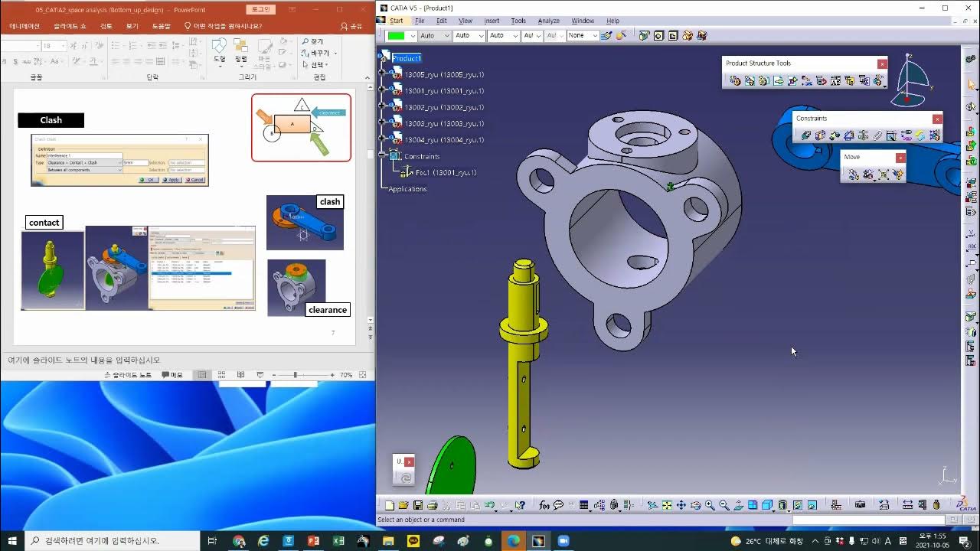980x551 pixels.
Task: Open the Edit menu in CATIA
Action: pyautogui.click(x=442, y=21)
